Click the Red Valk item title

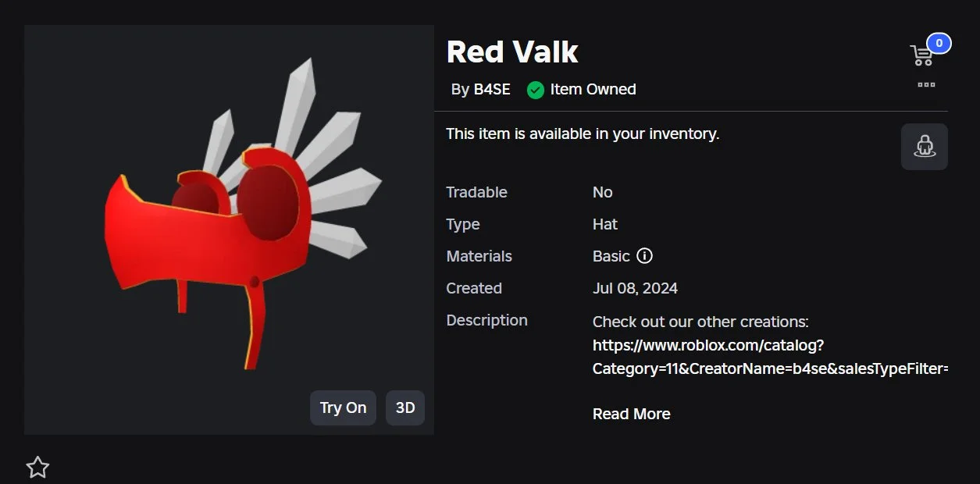512,52
